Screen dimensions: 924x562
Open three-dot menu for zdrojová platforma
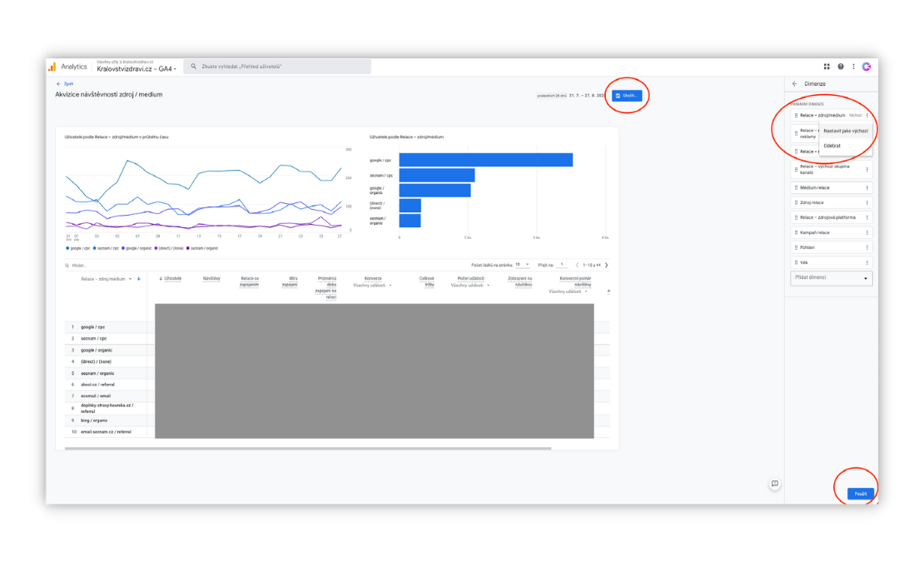pyautogui.click(x=867, y=217)
